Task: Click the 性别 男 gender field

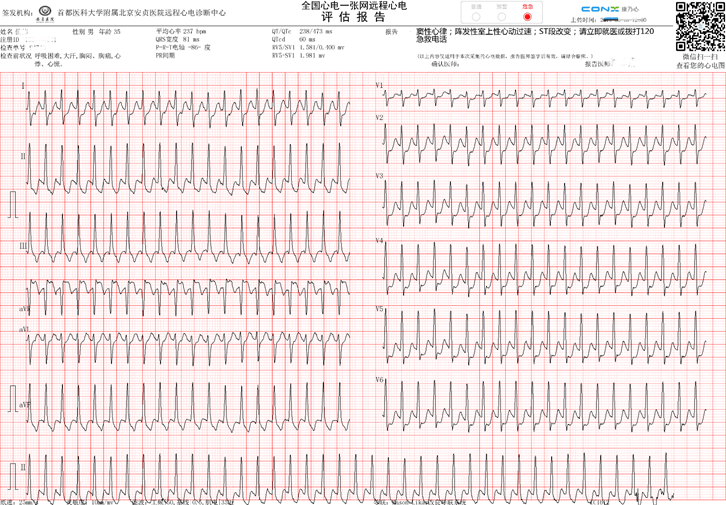Action: [x=83, y=31]
